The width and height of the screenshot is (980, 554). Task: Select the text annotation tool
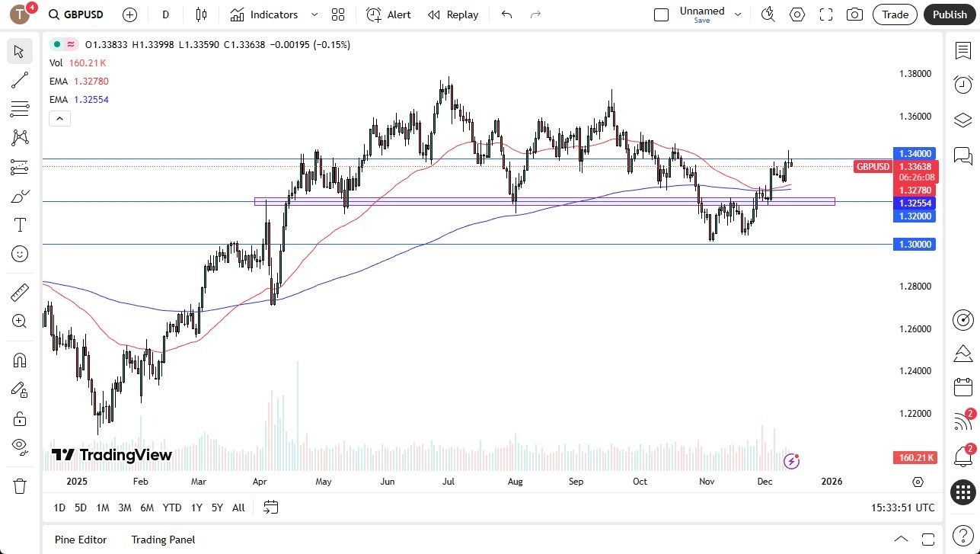[x=19, y=224]
